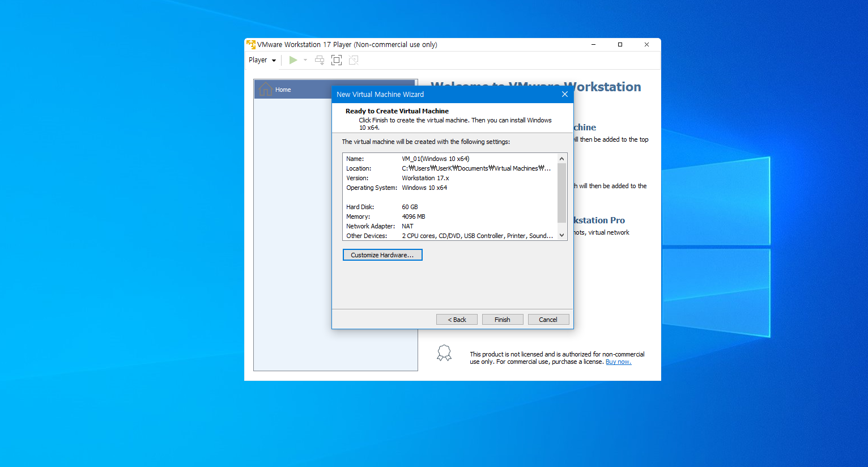
Task: Close the VMware Workstation Player window
Action: tap(646, 44)
